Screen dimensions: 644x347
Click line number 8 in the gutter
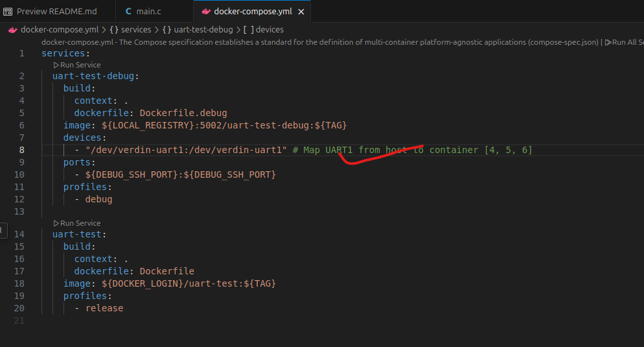[21, 150]
